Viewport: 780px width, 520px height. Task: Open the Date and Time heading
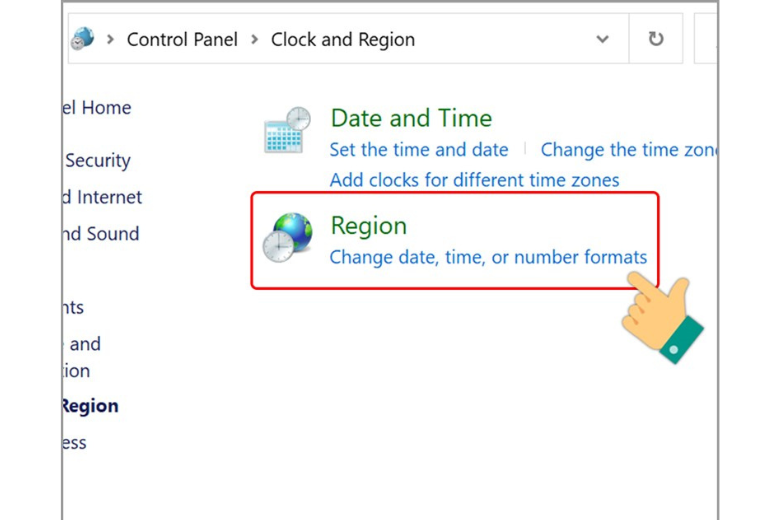pyautogui.click(x=411, y=118)
